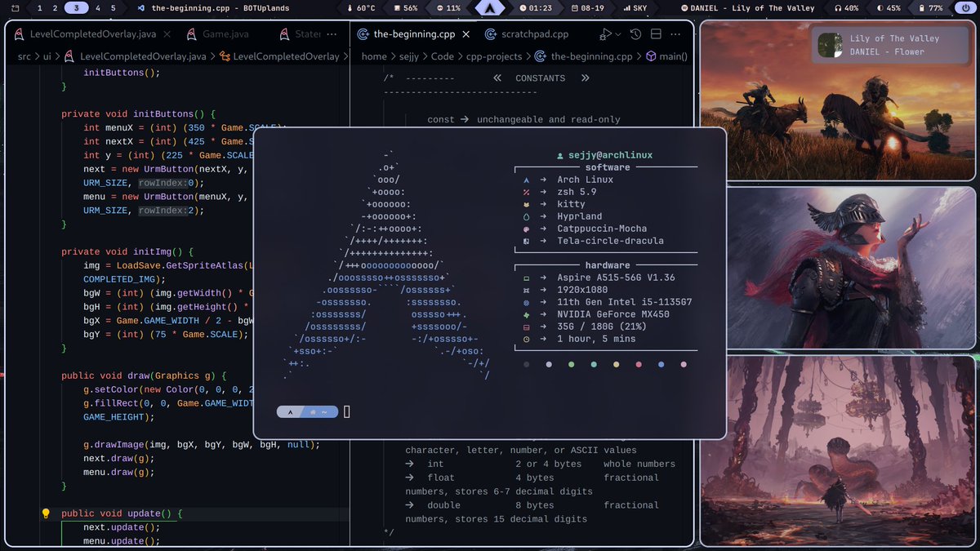Click the Arch icon in the Arch Linux row
Viewport: 980px width, 551px height.
526,180
